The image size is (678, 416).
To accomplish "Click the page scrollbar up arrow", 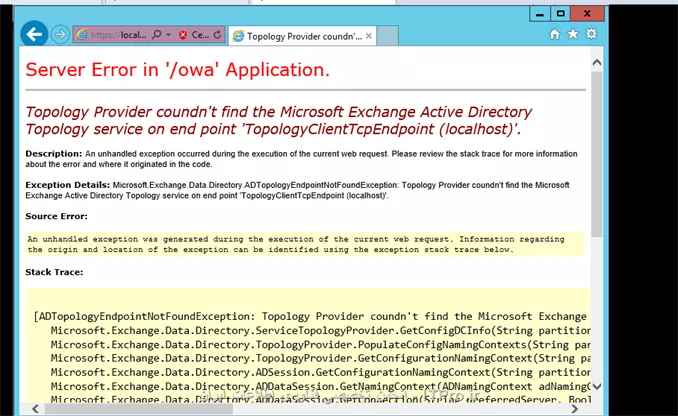I will [x=597, y=63].
